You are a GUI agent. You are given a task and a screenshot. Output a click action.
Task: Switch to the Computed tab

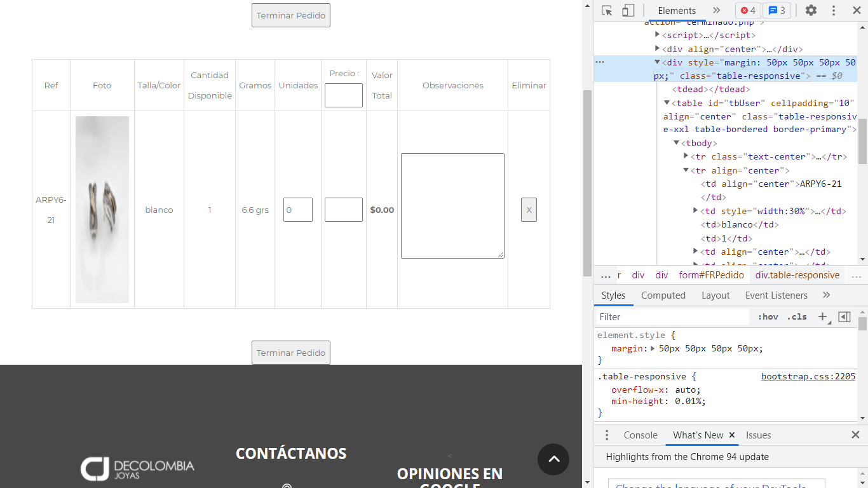663,295
